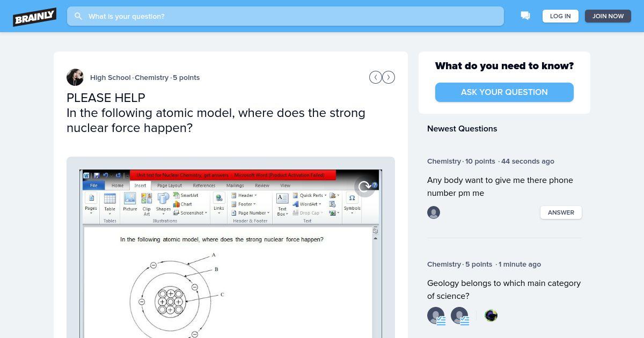This screenshot has width=644, height=338.
Task: Select the 'PLEASE HELP' heading text
Action: coord(106,98)
